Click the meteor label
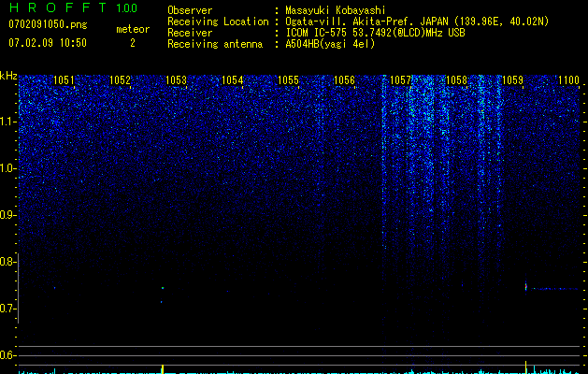This screenshot has width=588, height=374. click(x=133, y=29)
